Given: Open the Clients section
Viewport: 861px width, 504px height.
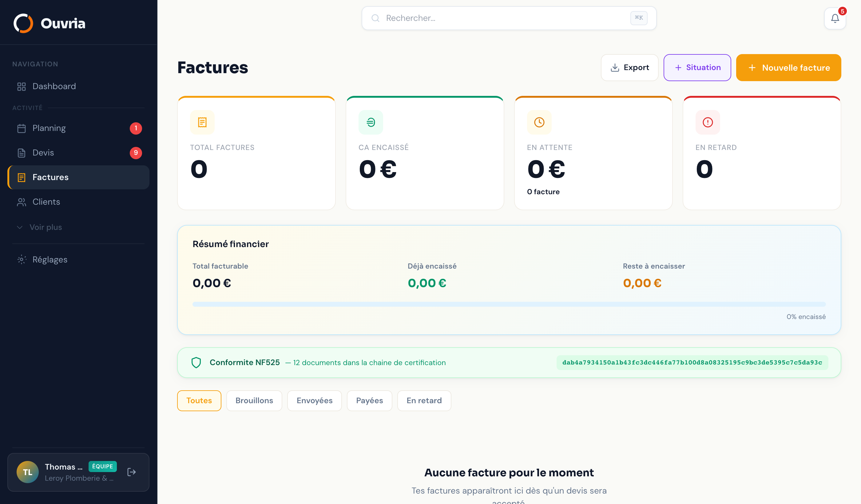Looking at the screenshot, I should [x=78, y=202].
